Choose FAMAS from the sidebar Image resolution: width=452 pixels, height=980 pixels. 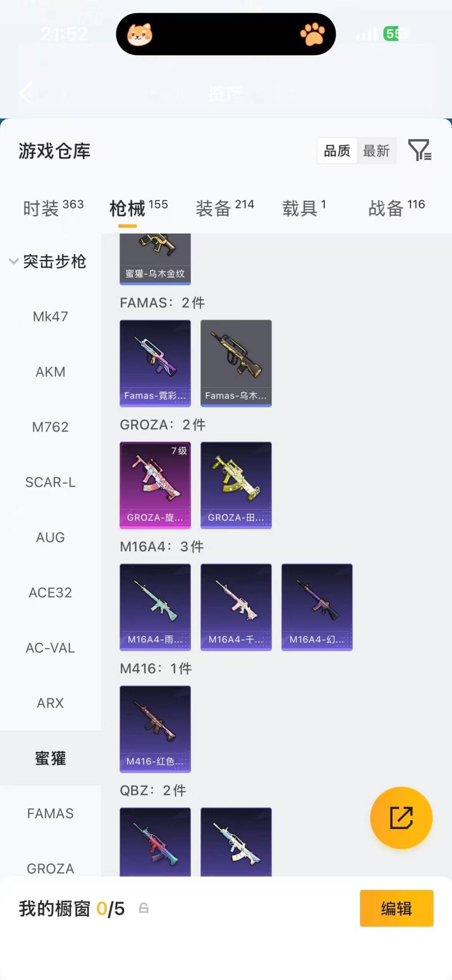tap(50, 813)
